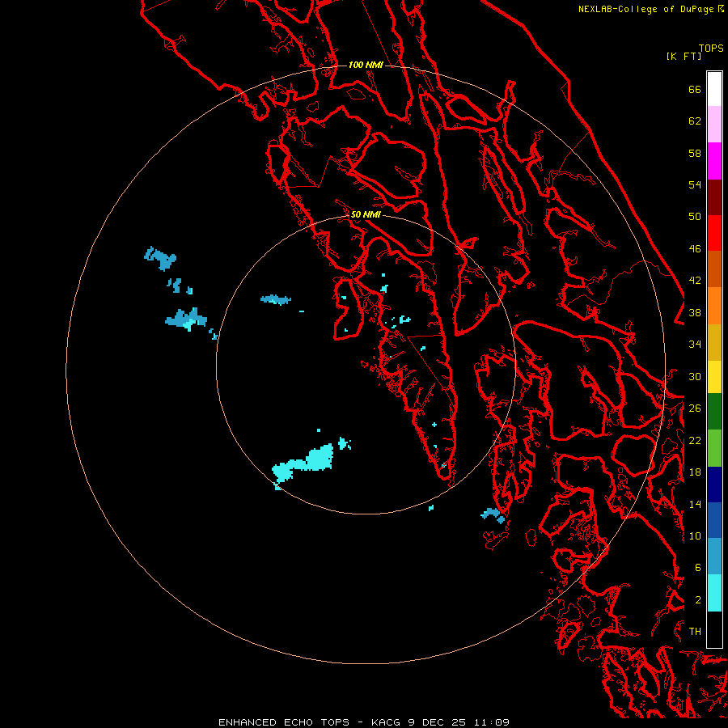Click the legend value 30
The image size is (728, 728).
[x=695, y=376]
